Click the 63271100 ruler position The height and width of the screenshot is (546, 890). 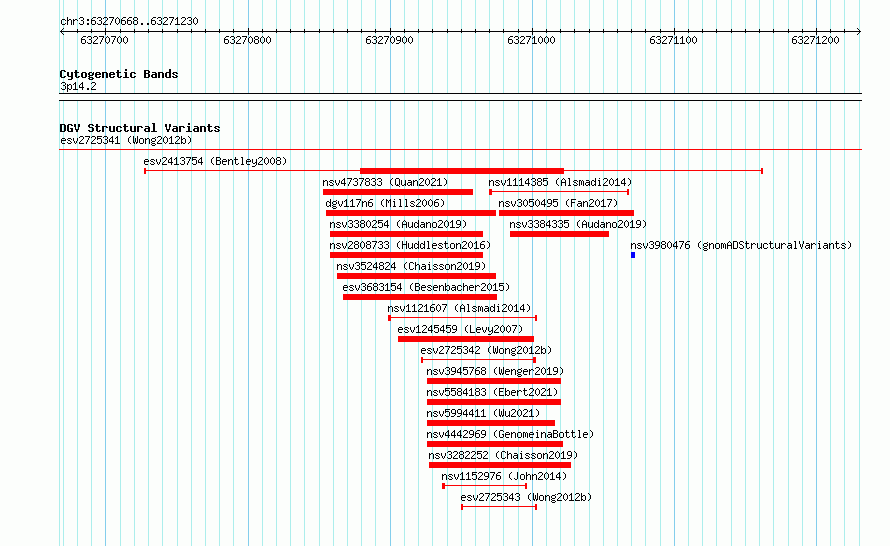(673, 40)
